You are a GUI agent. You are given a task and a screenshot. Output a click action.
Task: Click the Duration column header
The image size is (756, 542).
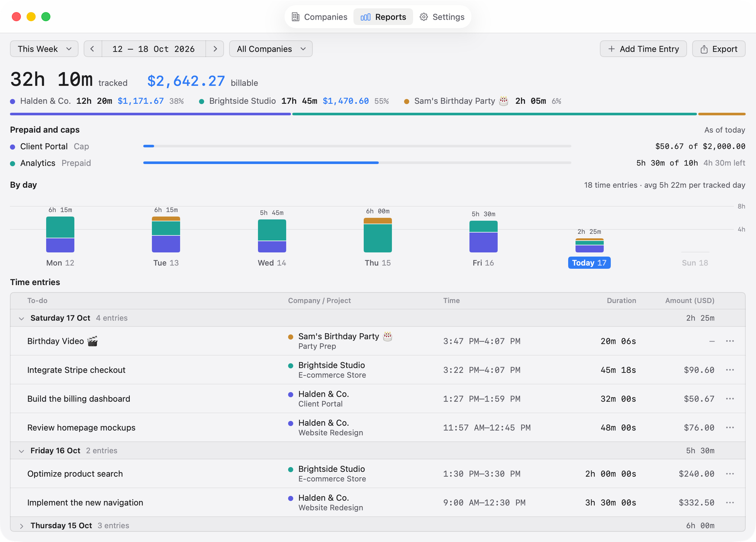coord(621,300)
